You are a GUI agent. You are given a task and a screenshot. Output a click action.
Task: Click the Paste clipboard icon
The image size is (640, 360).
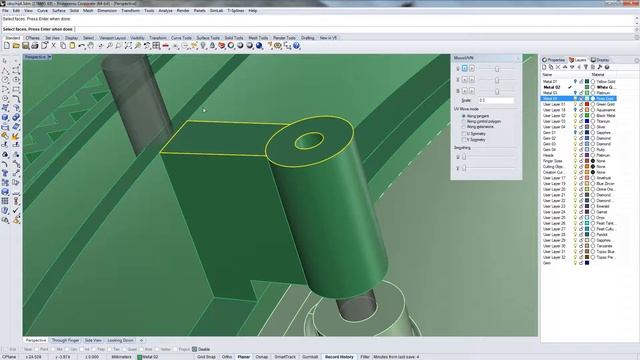pos(72,46)
